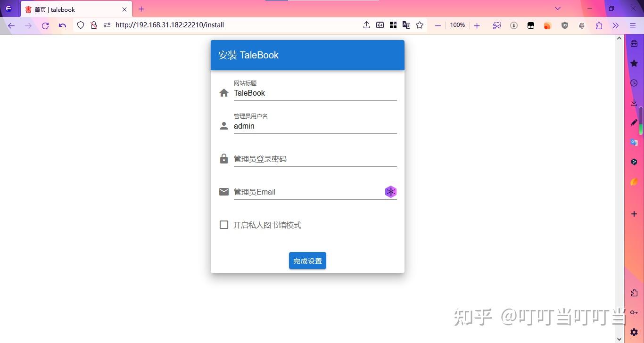Open browser Settings gear in the right sidebar
The image size is (644, 343).
coord(634,332)
